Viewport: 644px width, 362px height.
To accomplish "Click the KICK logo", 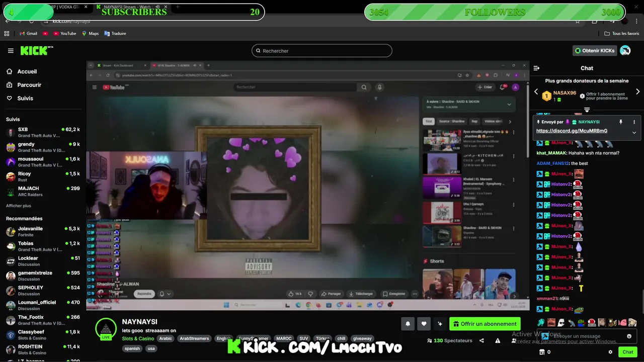I will click(36, 50).
